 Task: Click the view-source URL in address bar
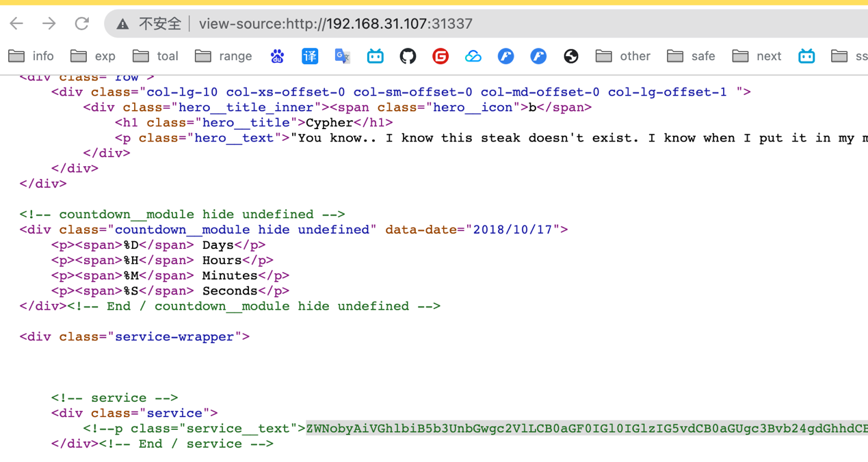335,24
